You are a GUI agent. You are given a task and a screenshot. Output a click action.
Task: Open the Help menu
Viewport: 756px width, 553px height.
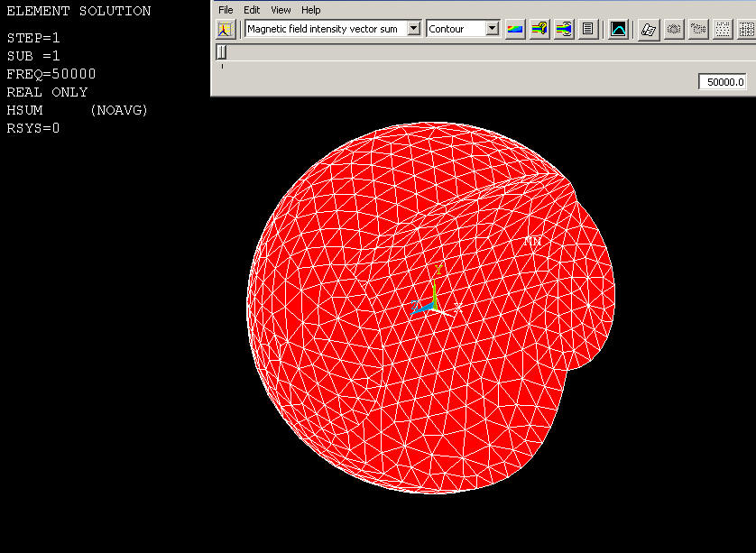pyautogui.click(x=310, y=10)
